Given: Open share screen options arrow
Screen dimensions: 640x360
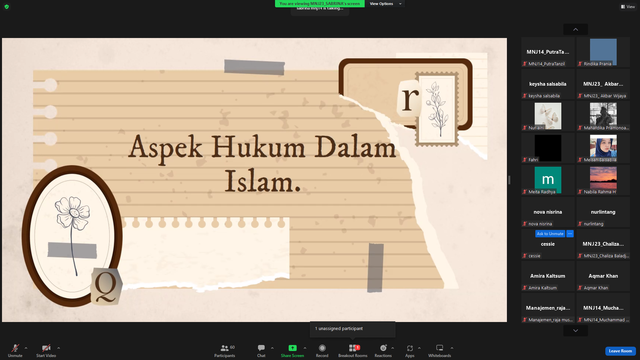Looking at the screenshot, I should (304, 348).
